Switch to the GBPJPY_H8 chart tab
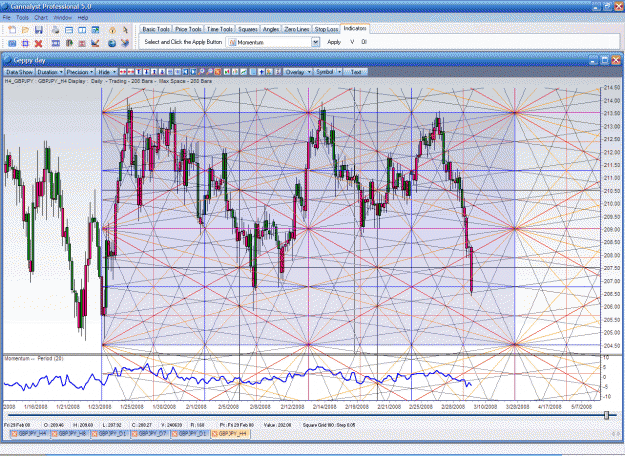The width and height of the screenshot is (625, 456). [x=69, y=433]
